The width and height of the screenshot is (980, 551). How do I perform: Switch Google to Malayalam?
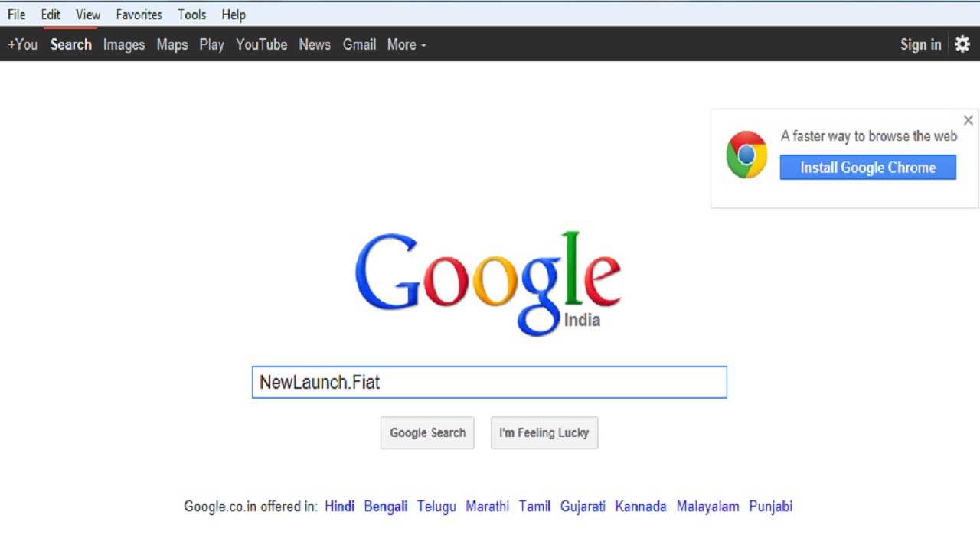coord(707,506)
